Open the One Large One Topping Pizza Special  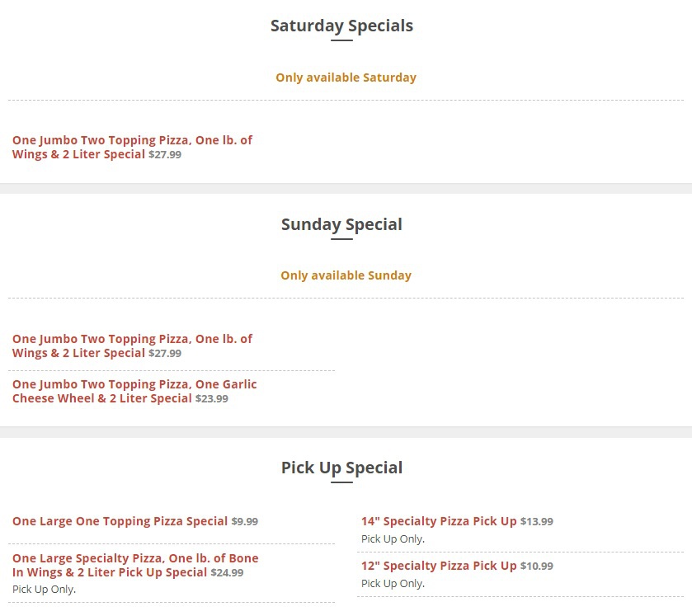click(x=120, y=521)
